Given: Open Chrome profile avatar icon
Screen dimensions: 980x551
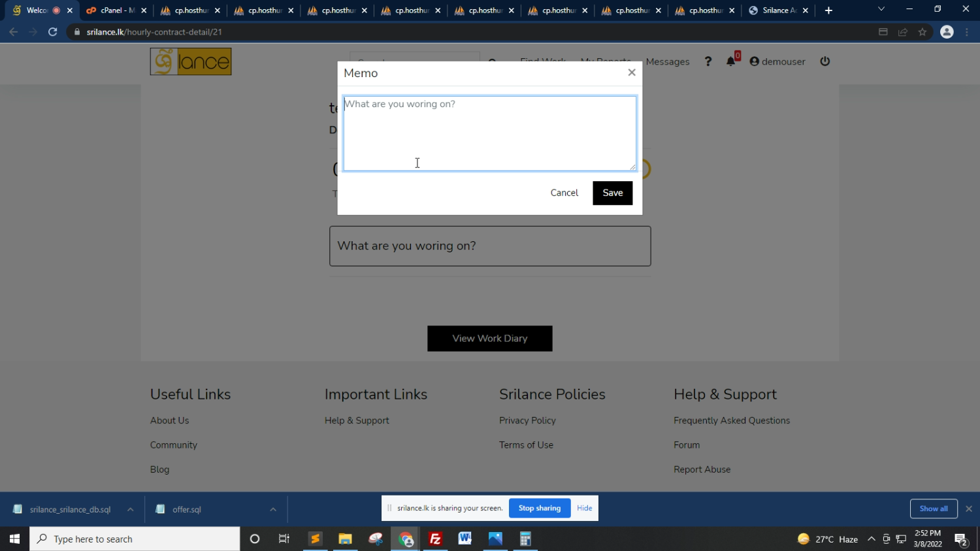Looking at the screenshot, I should (947, 32).
